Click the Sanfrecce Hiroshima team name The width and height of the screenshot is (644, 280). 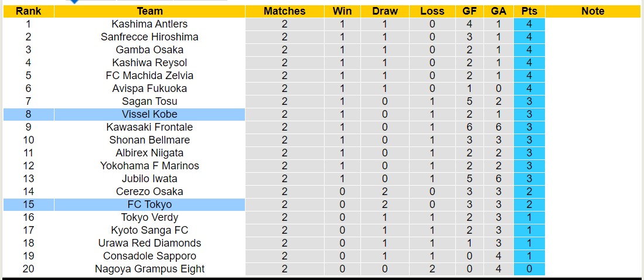coord(149,37)
